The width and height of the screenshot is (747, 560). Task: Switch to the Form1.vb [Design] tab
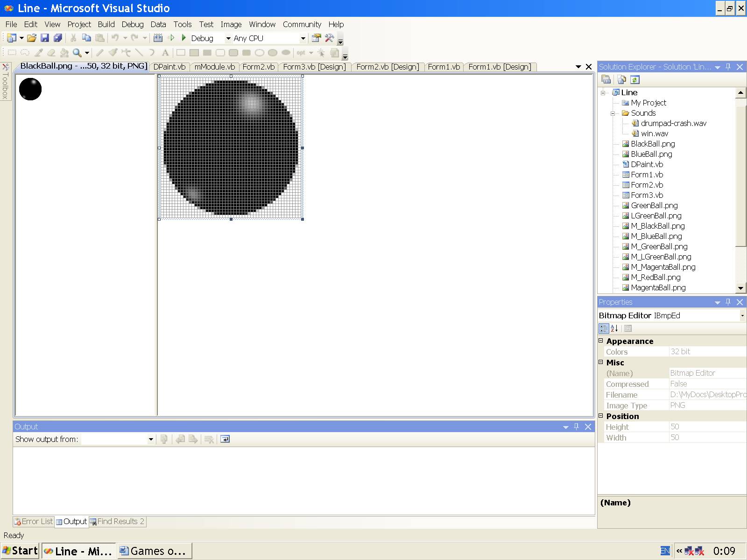500,67
